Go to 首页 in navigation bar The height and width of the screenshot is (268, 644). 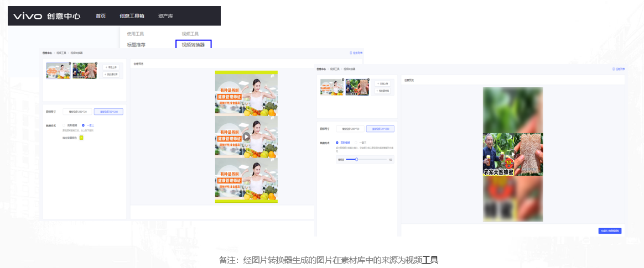point(100,16)
